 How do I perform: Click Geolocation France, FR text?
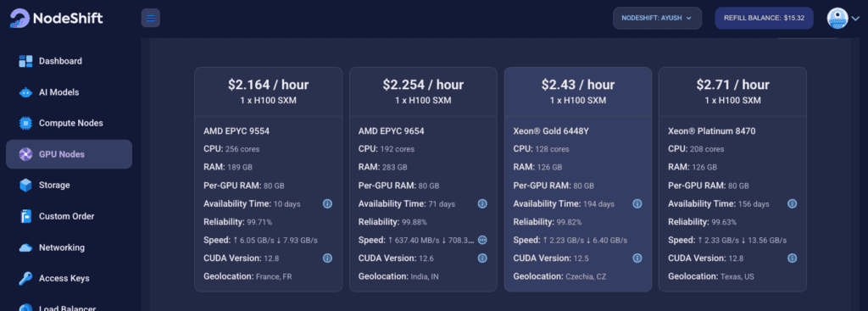click(x=248, y=276)
